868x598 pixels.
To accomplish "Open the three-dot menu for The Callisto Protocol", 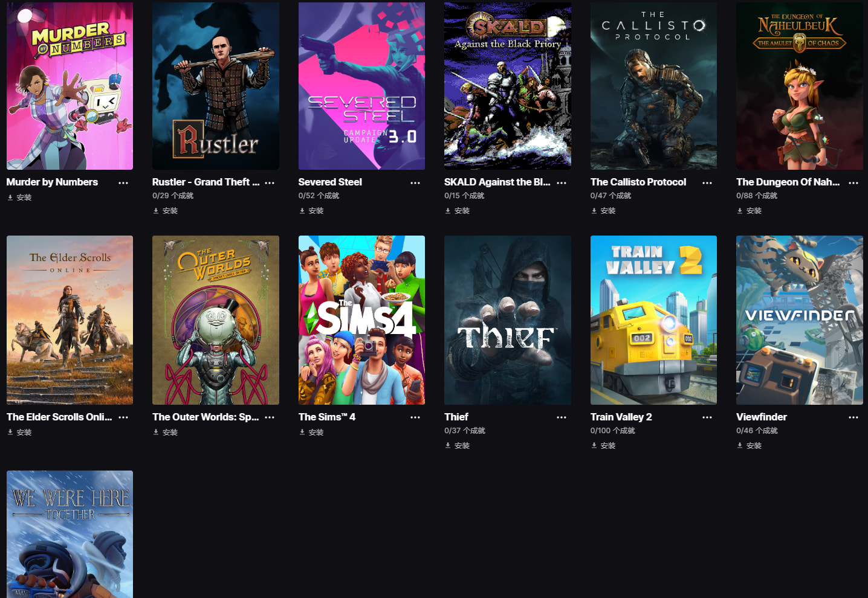I will pos(707,182).
